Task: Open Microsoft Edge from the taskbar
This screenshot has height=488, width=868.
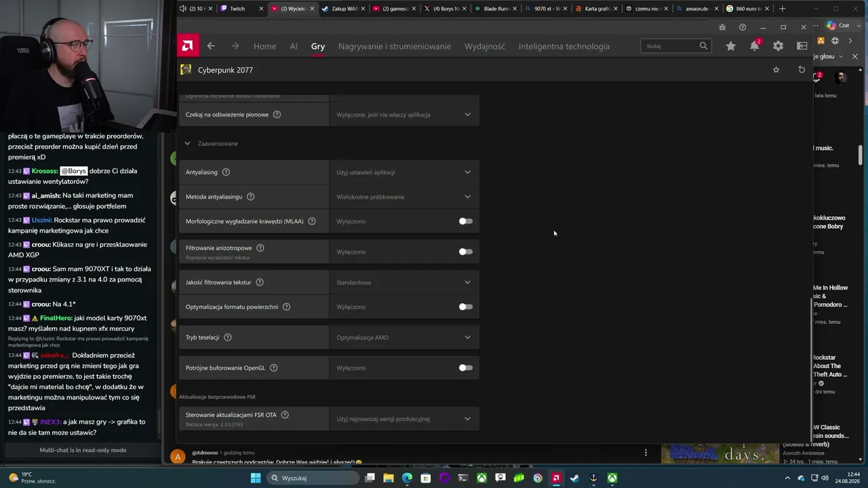Action: 407,478
